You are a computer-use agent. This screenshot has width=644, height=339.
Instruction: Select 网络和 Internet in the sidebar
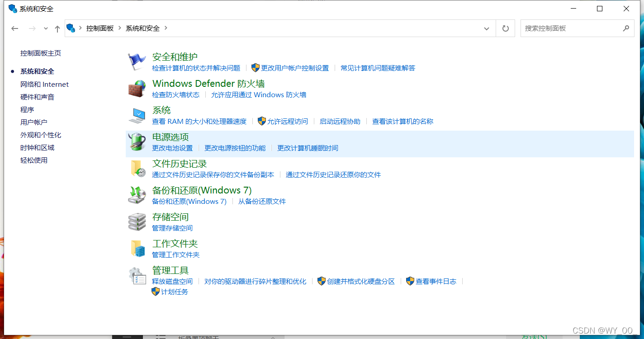click(45, 84)
